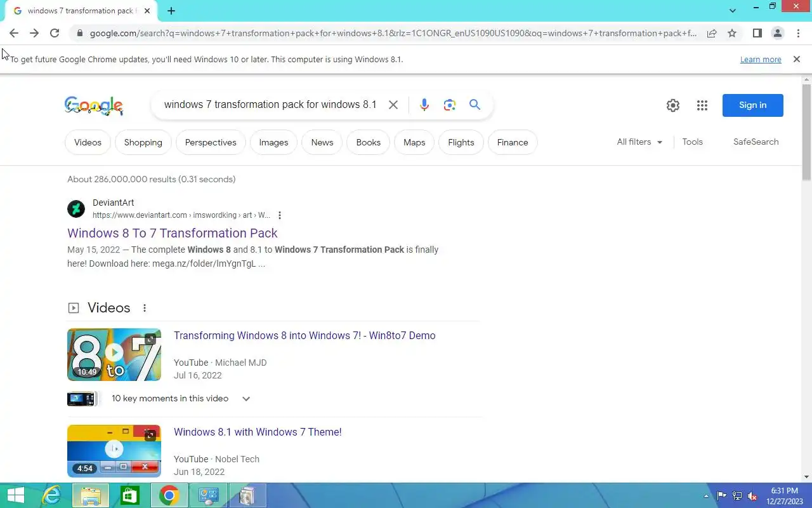Filter results by Images
This screenshot has width=812, height=508.
pos(273,142)
